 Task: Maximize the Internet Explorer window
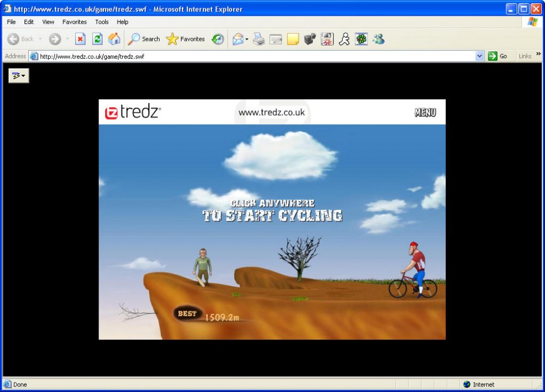tap(523, 9)
